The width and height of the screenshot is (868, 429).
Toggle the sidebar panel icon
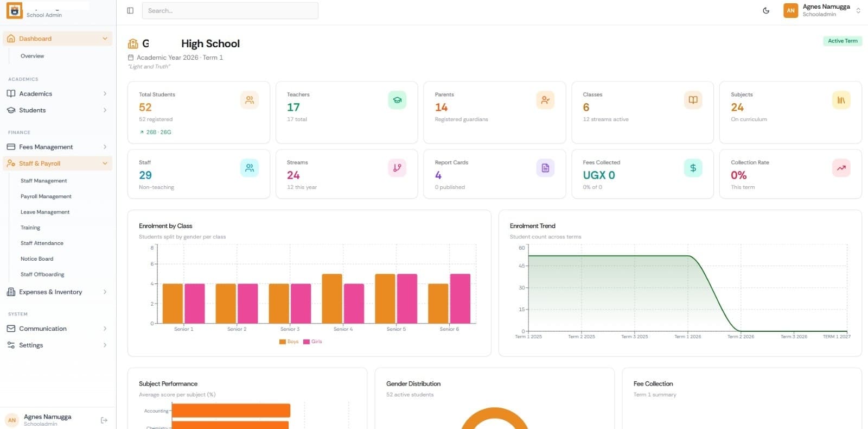tap(130, 10)
